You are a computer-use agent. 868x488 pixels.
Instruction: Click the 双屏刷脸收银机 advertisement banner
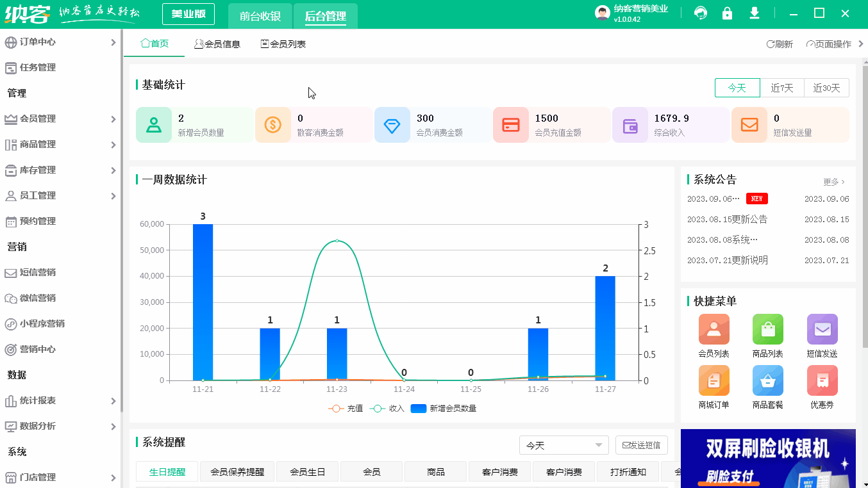[769, 459]
